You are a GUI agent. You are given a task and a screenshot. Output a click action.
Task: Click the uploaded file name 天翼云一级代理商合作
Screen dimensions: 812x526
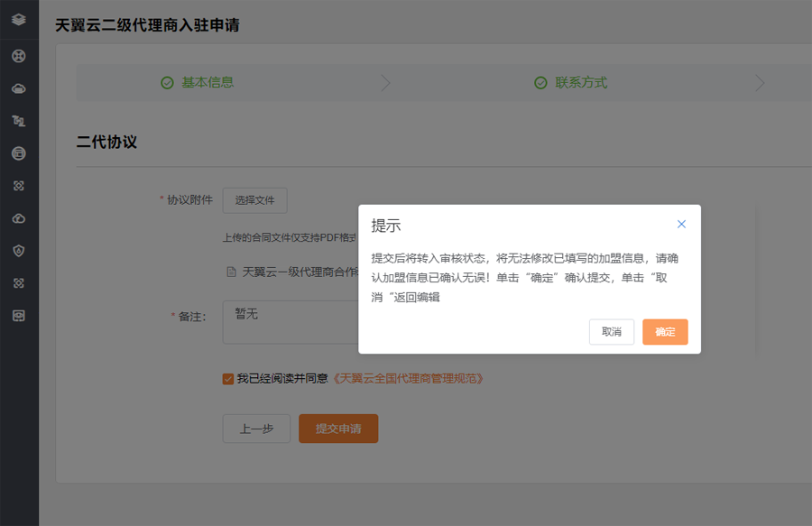[x=300, y=272]
